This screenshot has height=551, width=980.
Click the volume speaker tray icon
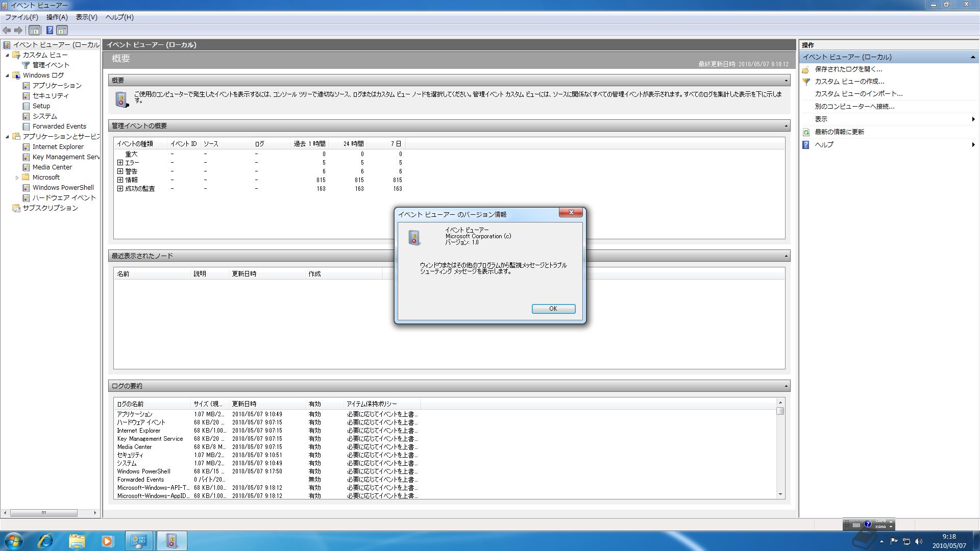coord(919,541)
